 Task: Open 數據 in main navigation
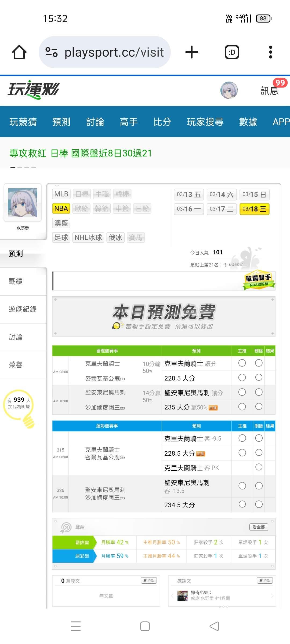pyautogui.click(x=248, y=122)
